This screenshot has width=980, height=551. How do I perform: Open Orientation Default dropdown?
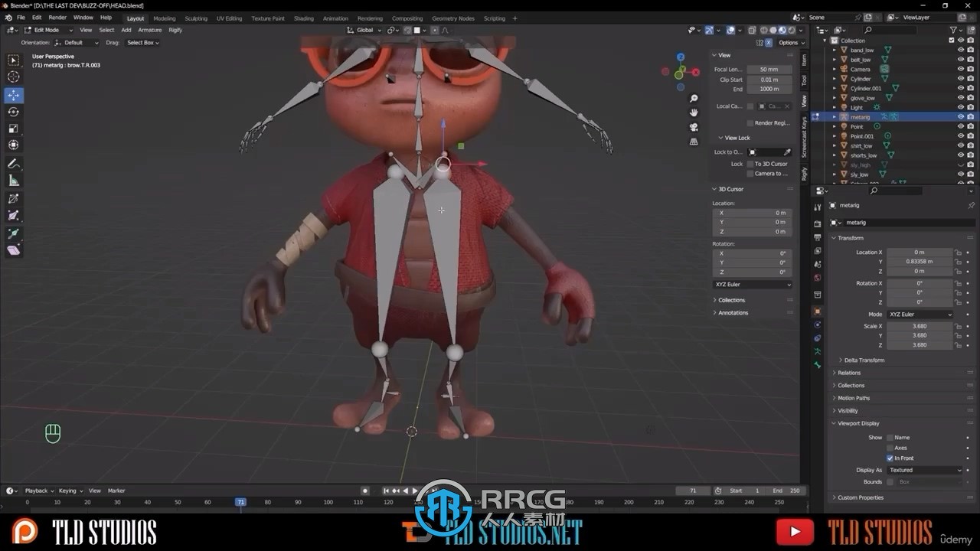(x=77, y=43)
